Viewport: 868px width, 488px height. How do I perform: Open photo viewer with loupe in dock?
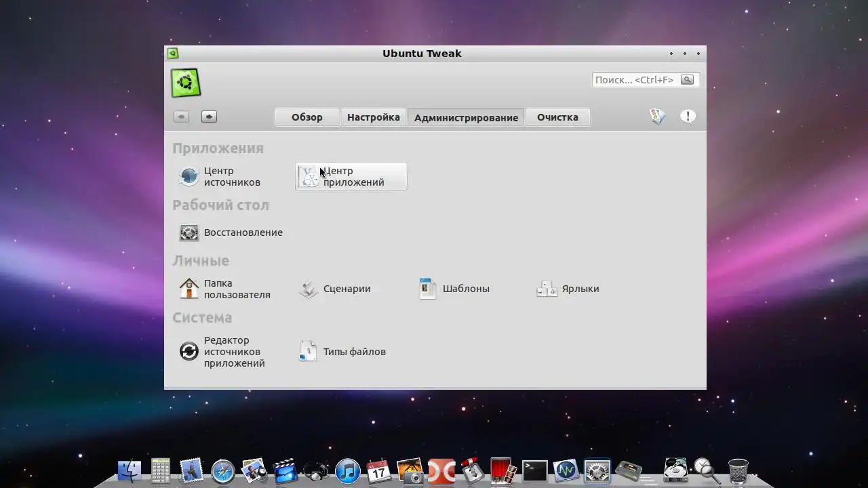coord(254,470)
